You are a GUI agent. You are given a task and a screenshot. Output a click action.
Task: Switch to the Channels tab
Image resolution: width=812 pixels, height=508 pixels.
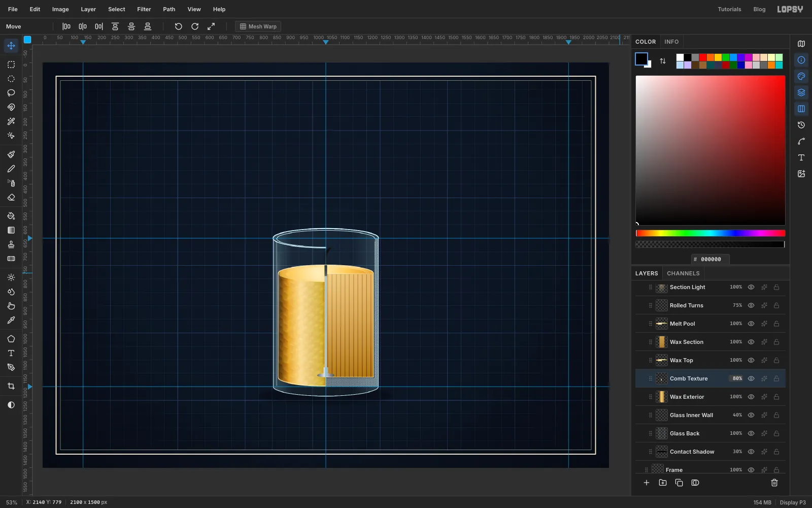point(683,273)
